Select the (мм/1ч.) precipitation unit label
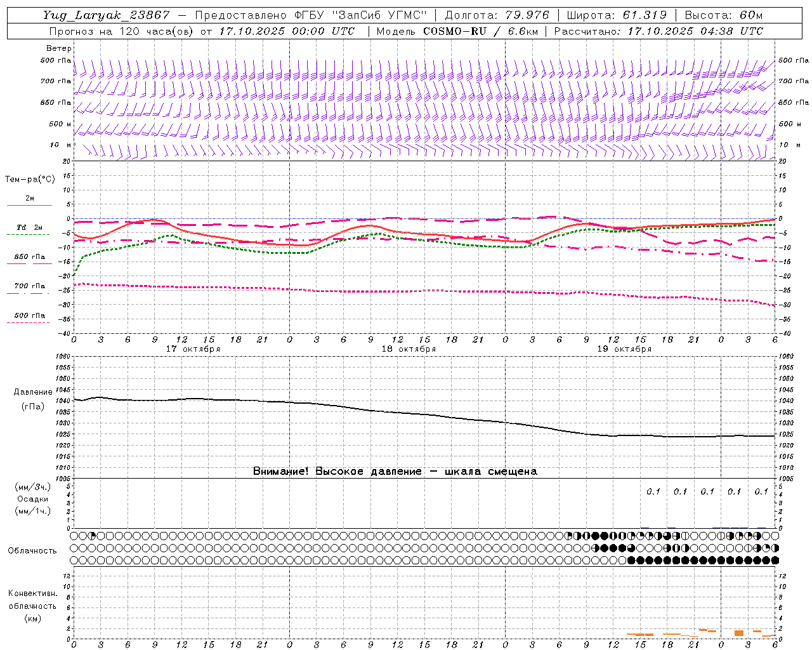The image size is (812, 650). click(x=33, y=511)
